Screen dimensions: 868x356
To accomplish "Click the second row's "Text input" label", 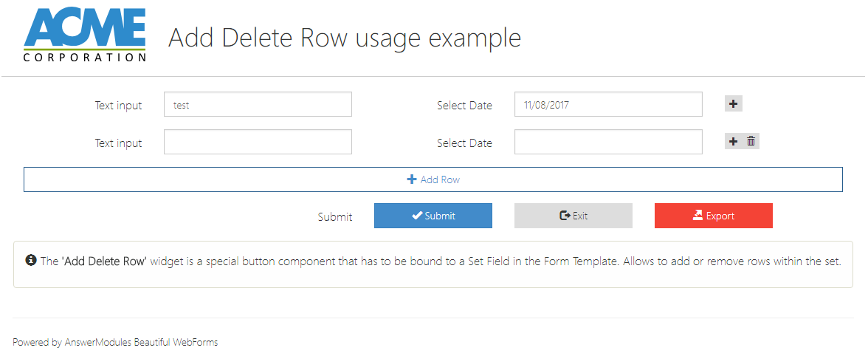I will (x=118, y=143).
